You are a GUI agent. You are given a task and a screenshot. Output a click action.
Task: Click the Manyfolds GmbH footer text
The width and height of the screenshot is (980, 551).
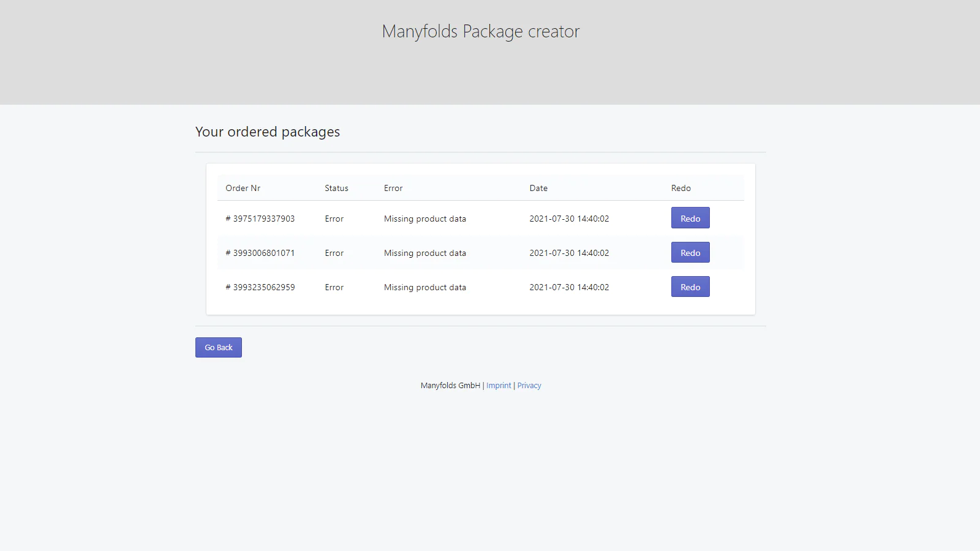(x=450, y=386)
